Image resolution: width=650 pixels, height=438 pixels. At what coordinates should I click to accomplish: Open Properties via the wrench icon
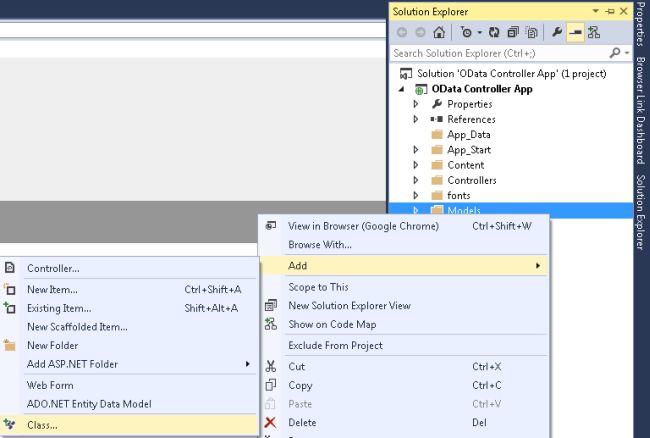[557, 32]
